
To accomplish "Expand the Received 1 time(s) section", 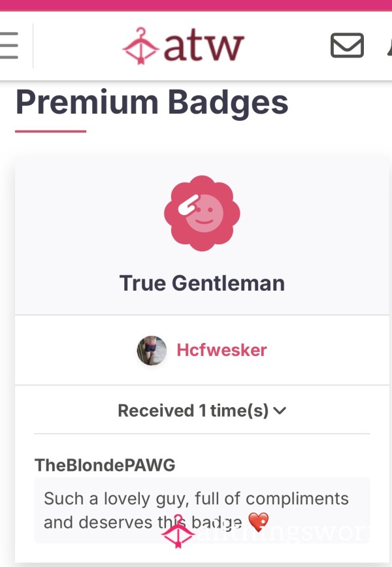I will tap(202, 410).
